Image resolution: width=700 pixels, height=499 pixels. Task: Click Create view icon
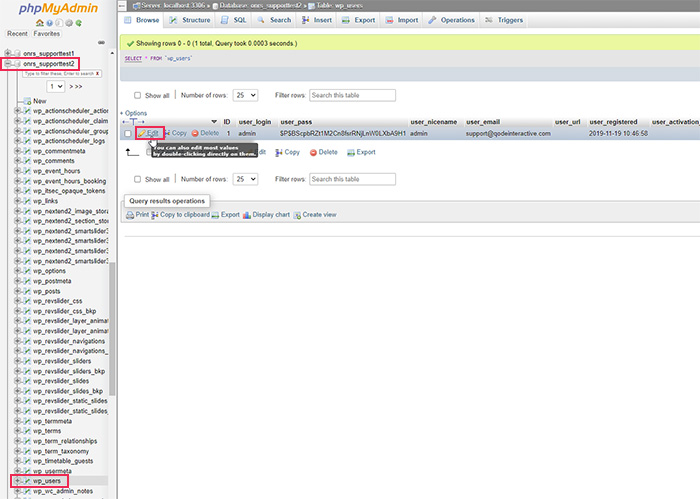297,215
